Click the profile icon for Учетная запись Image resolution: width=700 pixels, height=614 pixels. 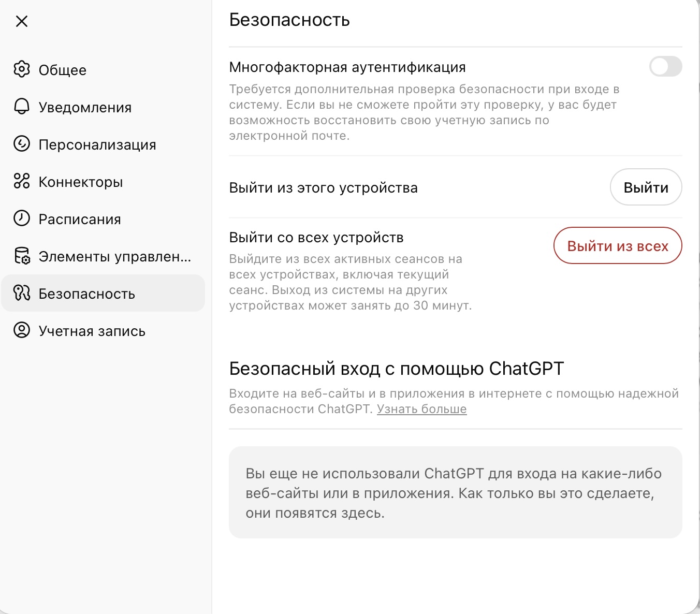tap(22, 330)
